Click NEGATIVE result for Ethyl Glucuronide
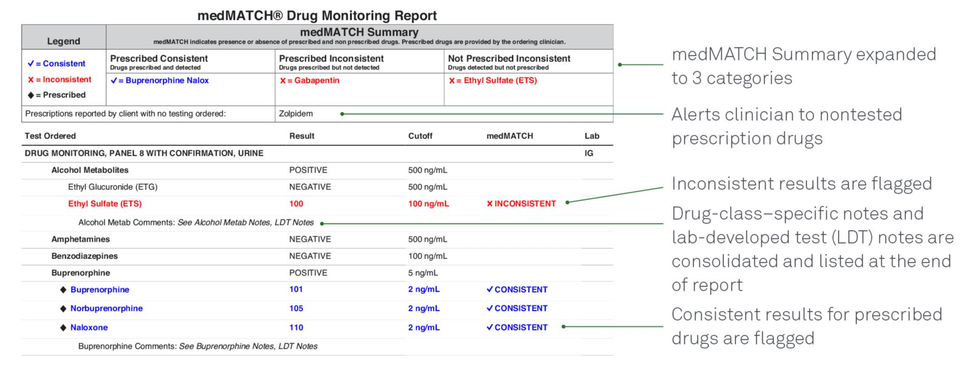The height and width of the screenshot is (374, 980). (x=310, y=186)
